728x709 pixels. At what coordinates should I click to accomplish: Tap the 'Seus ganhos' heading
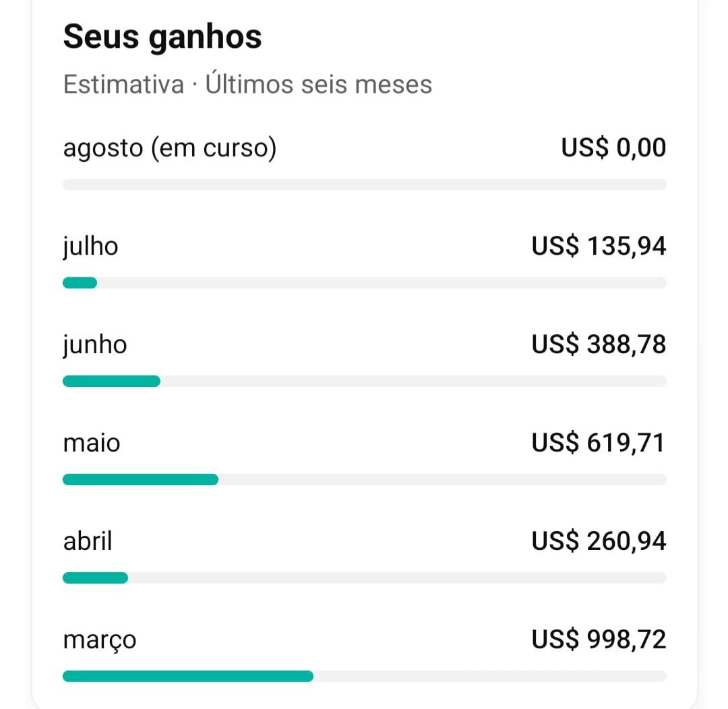pyautogui.click(x=162, y=37)
